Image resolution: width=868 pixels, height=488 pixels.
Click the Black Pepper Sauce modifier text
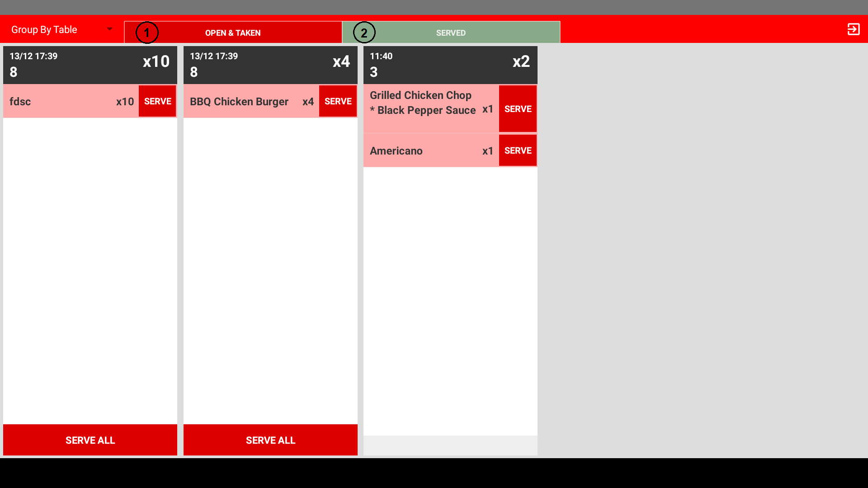[x=426, y=110]
